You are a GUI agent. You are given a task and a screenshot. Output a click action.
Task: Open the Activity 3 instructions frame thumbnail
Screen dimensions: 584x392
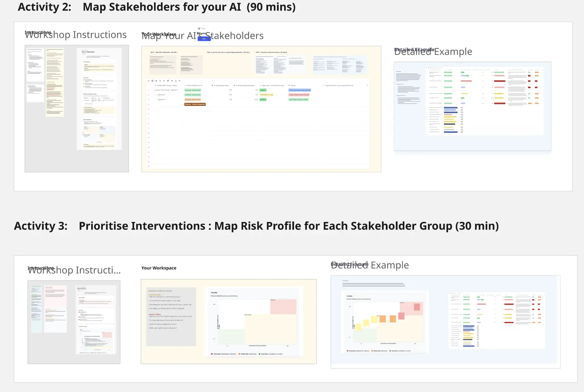(x=74, y=322)
